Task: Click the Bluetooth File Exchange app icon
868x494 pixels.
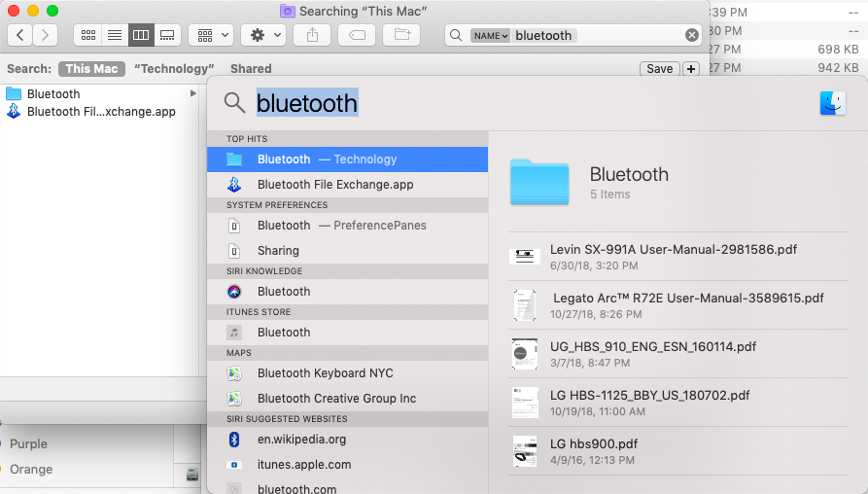Action: coord(234,185)
